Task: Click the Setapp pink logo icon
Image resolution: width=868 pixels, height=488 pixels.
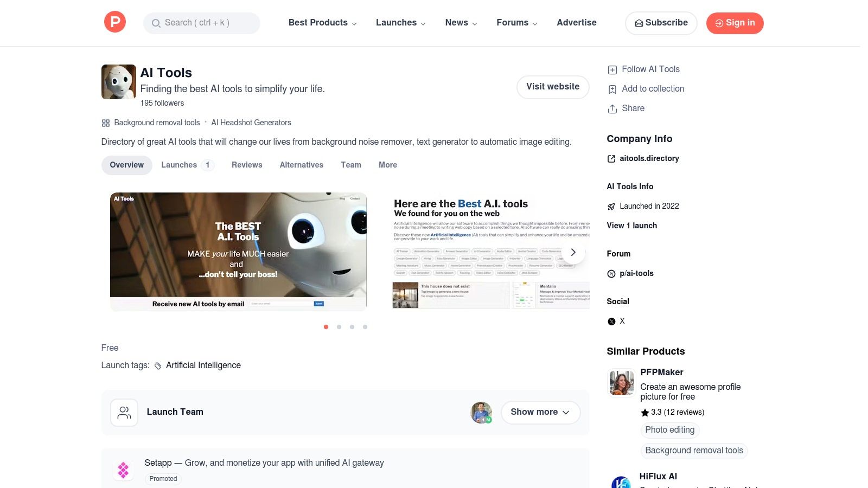Action: pos(123,470)
